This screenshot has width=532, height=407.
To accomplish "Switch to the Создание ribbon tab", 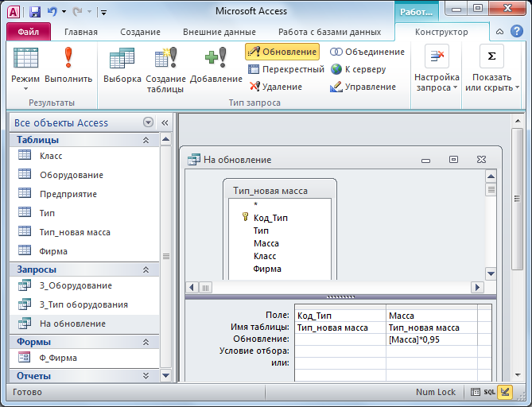I will (140, 32).
